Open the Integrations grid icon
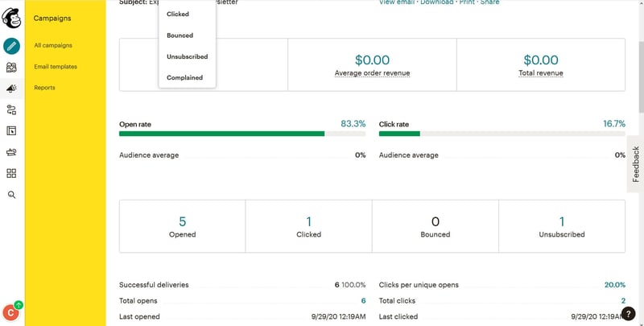Screen dimensions: 644x326 (x=12, y=173)
